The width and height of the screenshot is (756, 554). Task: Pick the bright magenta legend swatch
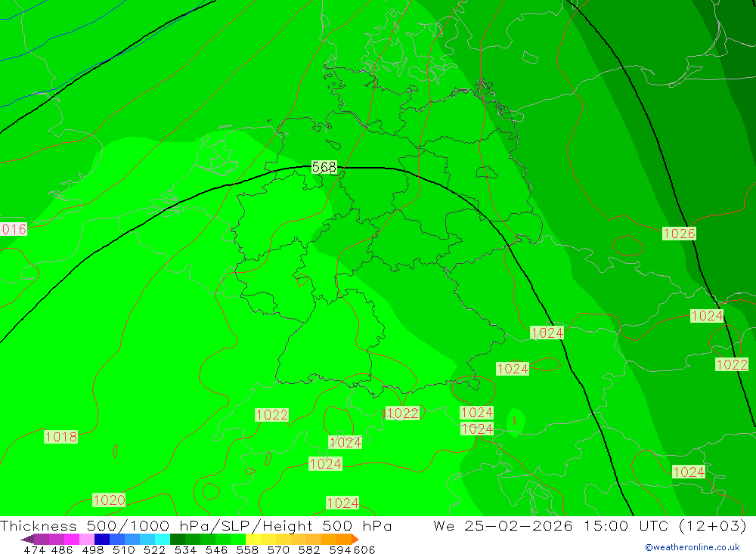(72, 539)
